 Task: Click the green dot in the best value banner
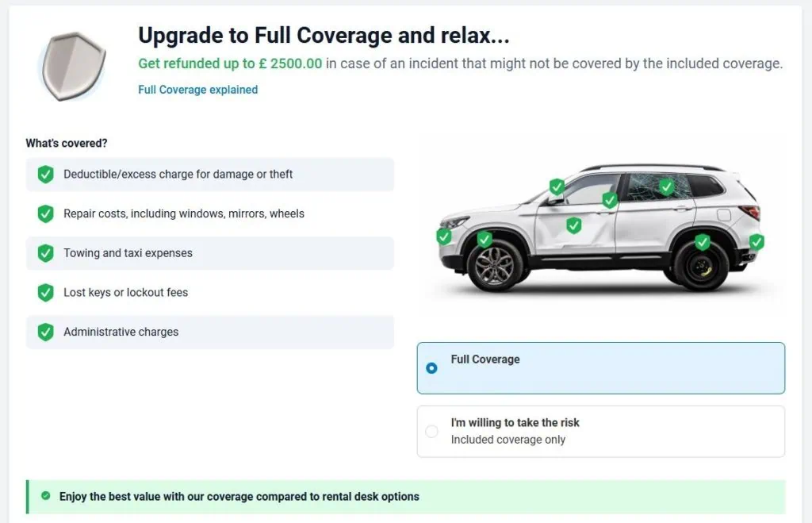tap(46, 496)
